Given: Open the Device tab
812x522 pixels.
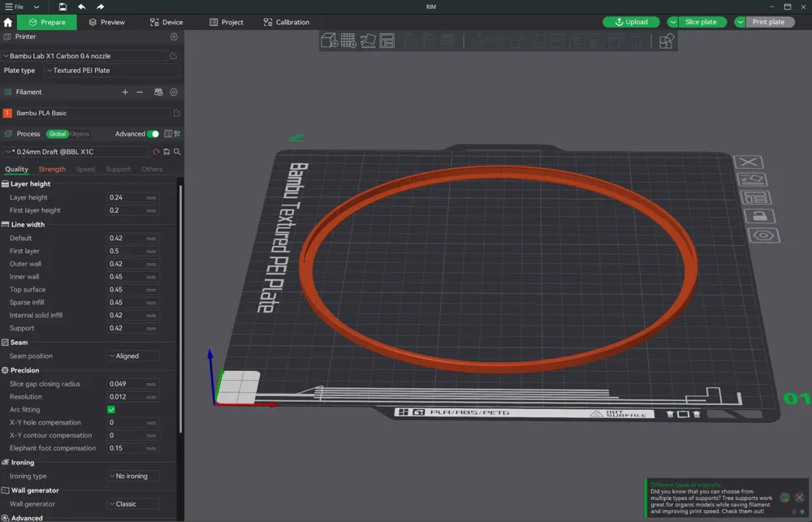Looking at the screenshot, I should pos(166,22).
